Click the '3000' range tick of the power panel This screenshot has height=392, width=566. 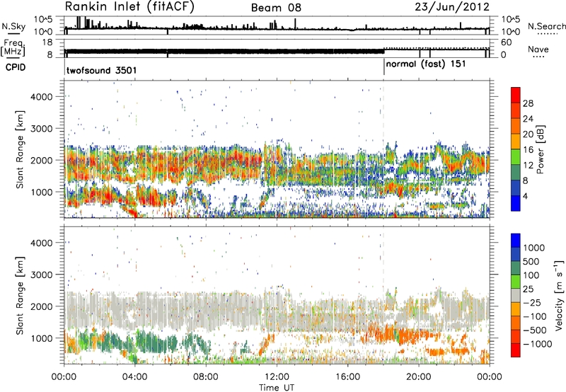click(41, 129)
